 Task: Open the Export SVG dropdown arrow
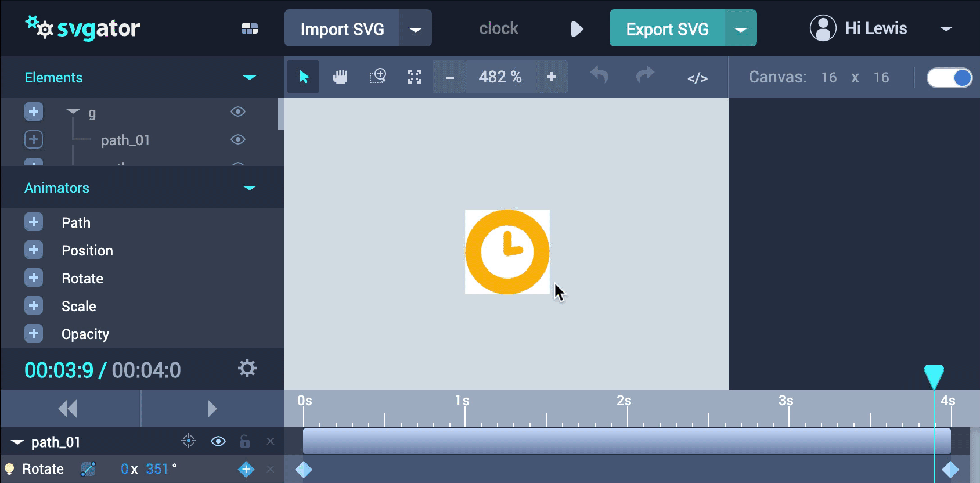coord(741,28)
